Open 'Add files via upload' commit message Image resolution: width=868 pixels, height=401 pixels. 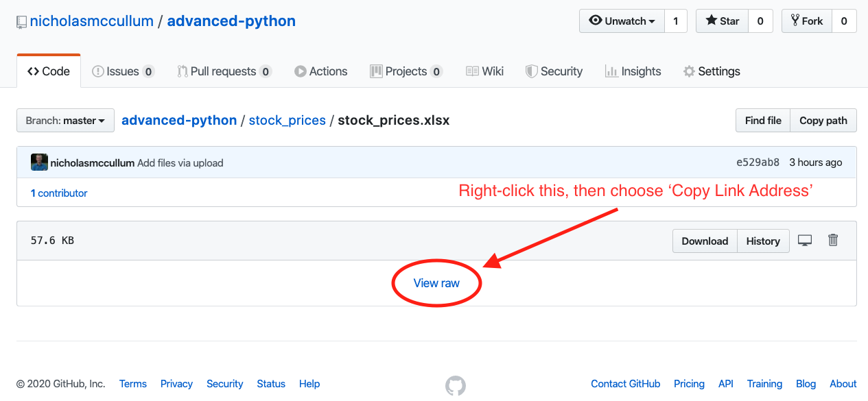[x=180, y=163]
